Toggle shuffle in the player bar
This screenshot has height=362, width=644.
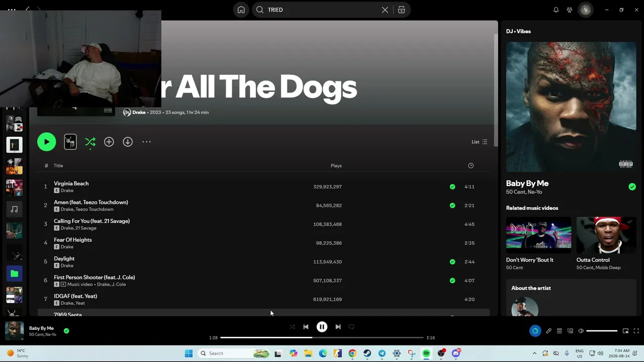pyautogui.click(x=292, y=327)
